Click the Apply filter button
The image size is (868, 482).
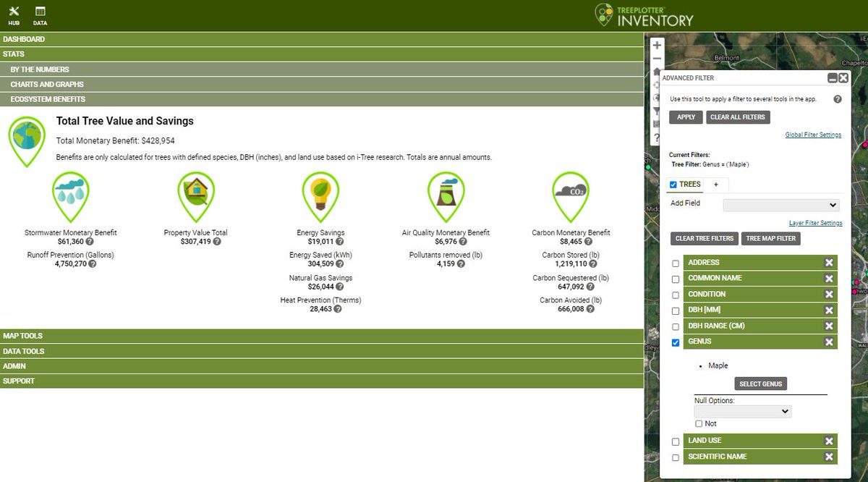coord(686,117)
